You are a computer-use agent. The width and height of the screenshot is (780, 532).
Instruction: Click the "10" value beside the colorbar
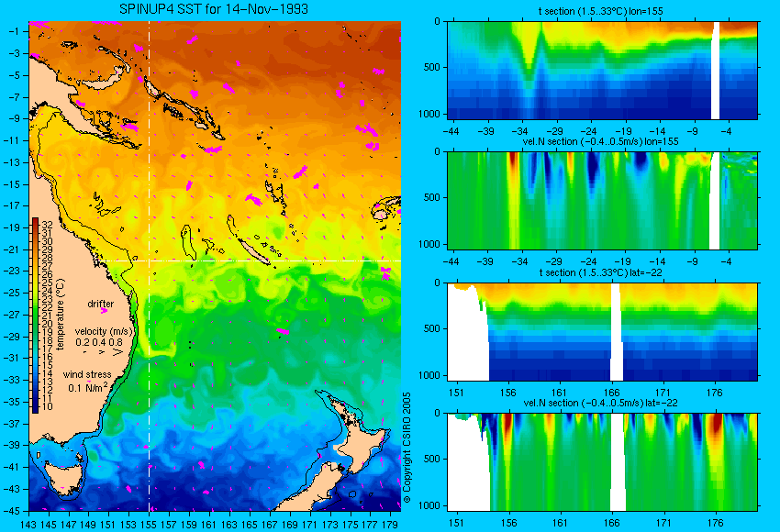click(47, 406)
